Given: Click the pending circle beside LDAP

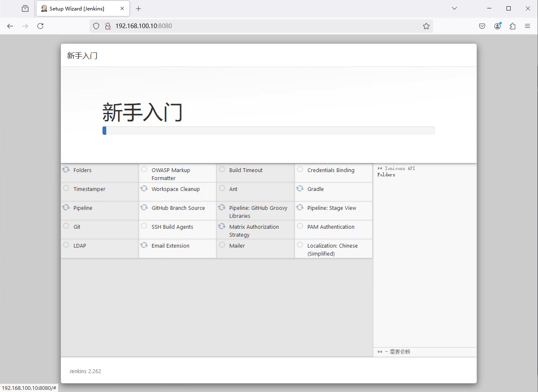Looking at the screenshot, I should [66, 245].
